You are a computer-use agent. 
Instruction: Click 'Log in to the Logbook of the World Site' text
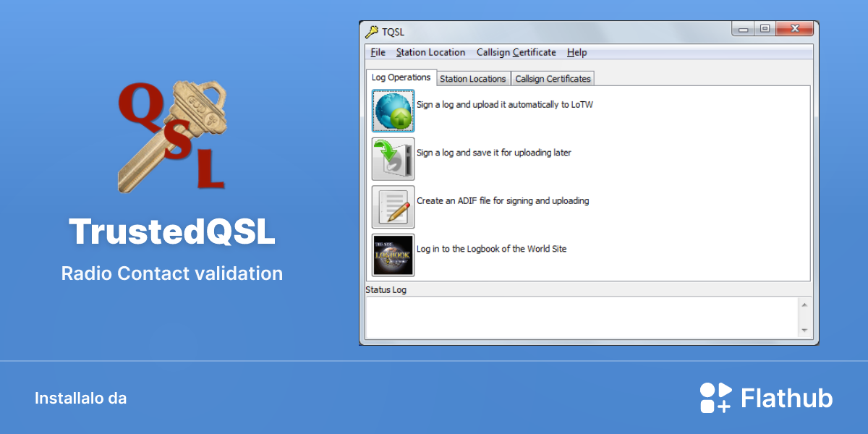click(492, 249)
